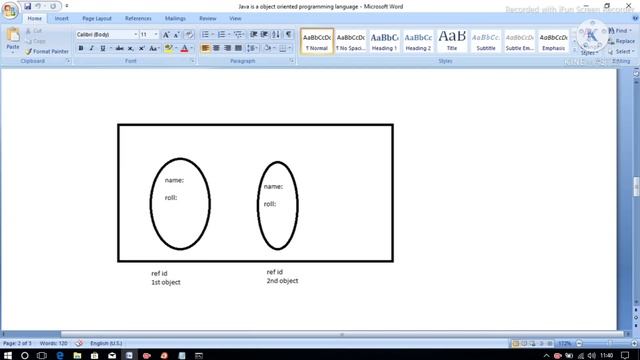Screen dimensions: 640x360
Task: Switch to the References tab
Action: [x=138, y=18]
